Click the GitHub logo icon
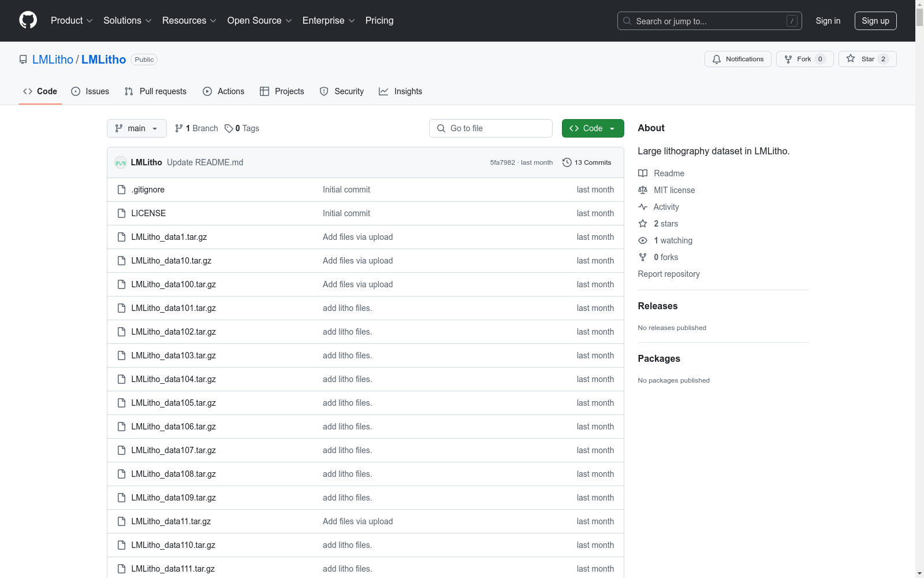Screen dimensions: 924x578 28,20
